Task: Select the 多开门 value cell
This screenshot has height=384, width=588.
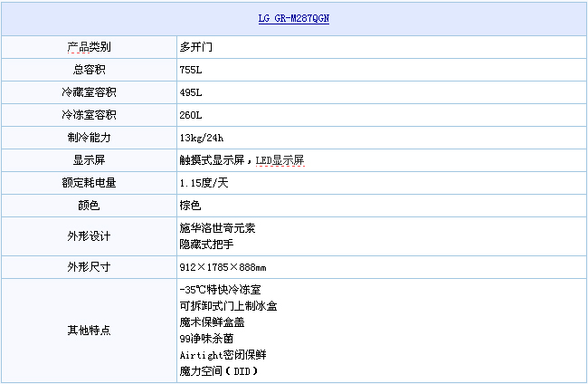Action: pos(196,46)
